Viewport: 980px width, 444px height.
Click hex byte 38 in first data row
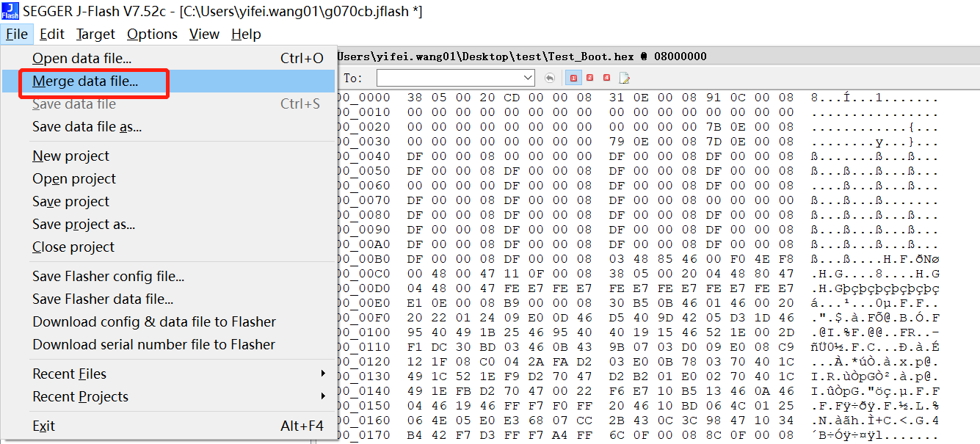click(415, 98)
